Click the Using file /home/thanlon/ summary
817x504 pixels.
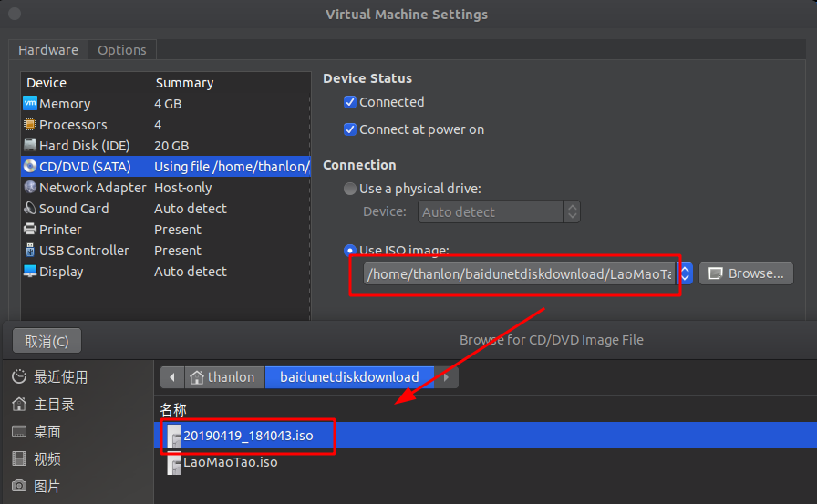(232, 167)
